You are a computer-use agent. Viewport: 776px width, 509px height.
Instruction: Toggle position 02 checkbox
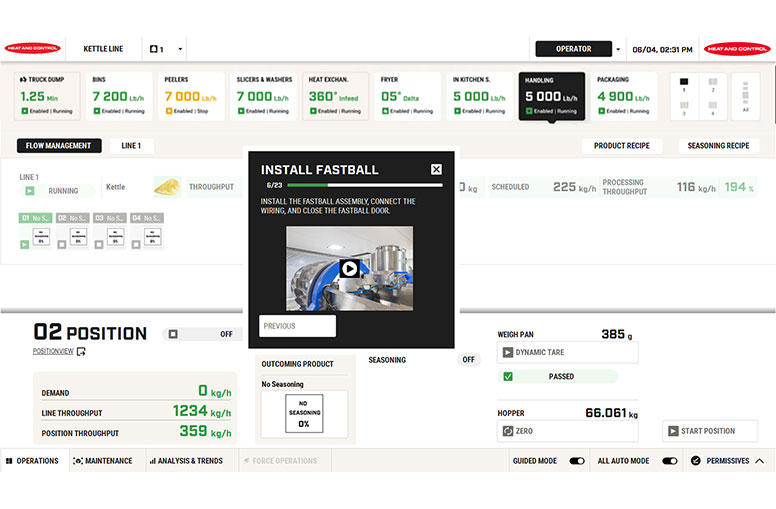pyautogui.click(x=62, y=245)
